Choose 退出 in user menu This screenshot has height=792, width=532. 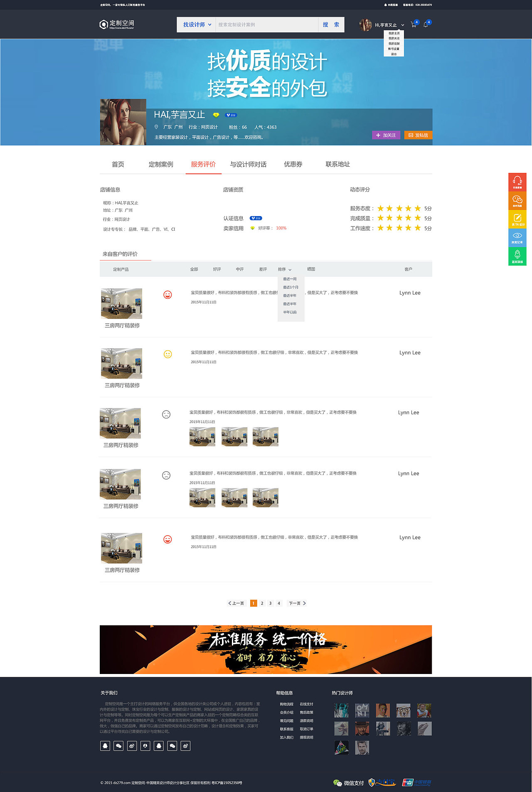(x=394, y=54)
